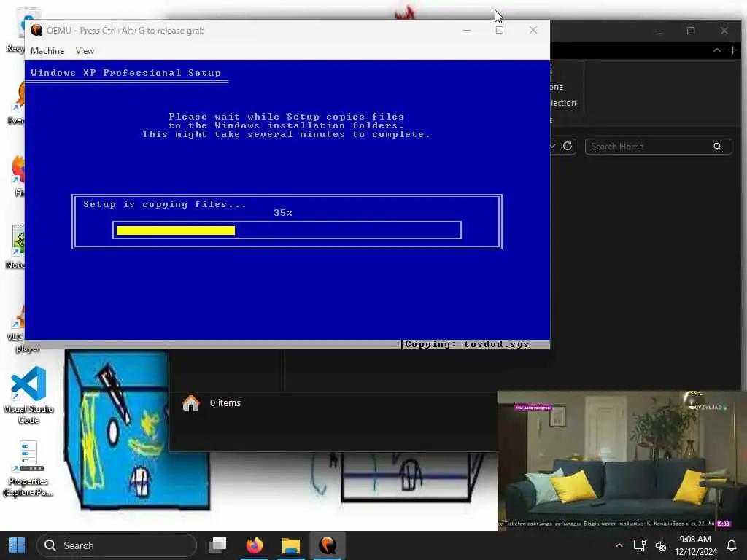Close the File Explorer window
The width and height of the screenshot is (747, 560).
coord(724,31)
